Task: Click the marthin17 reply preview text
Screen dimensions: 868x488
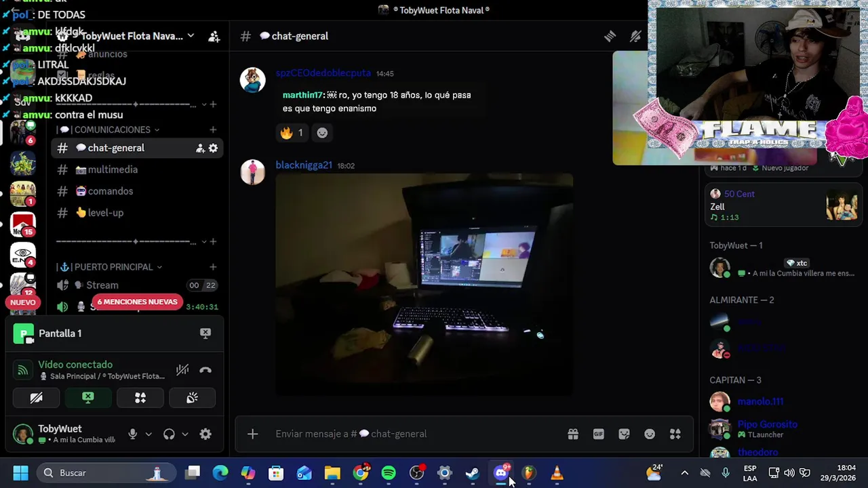Action: pos(377,102)
